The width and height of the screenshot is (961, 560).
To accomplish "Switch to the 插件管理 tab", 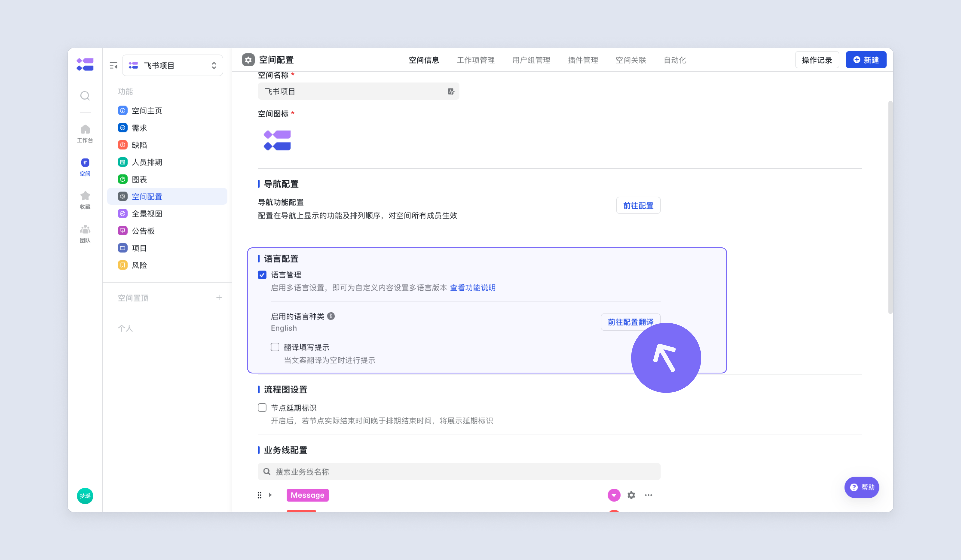I will [x=583, y=60].
